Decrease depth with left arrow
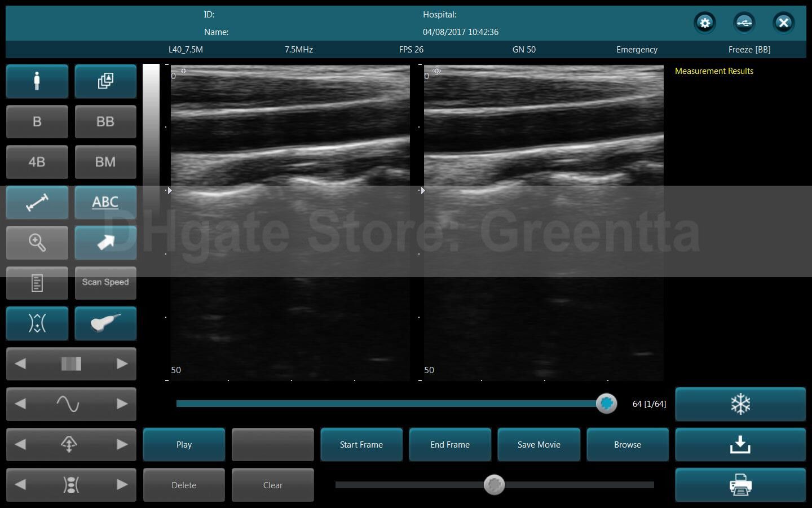The height and width of the screenshot is (508, 812). [20, 445]
